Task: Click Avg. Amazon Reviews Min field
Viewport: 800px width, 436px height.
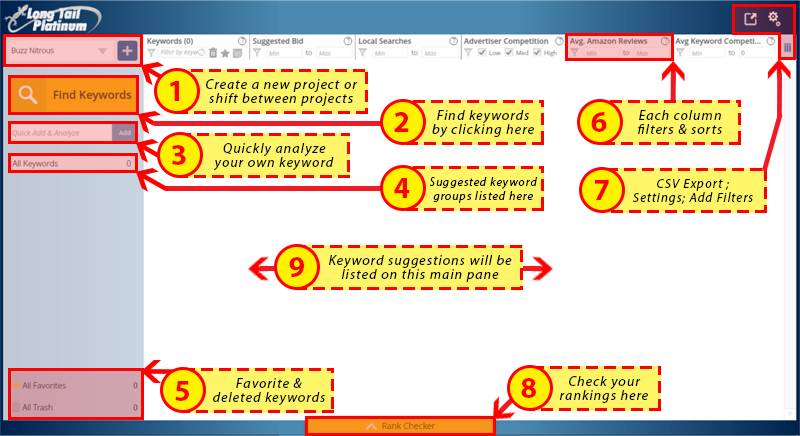Action: point(602,53)
